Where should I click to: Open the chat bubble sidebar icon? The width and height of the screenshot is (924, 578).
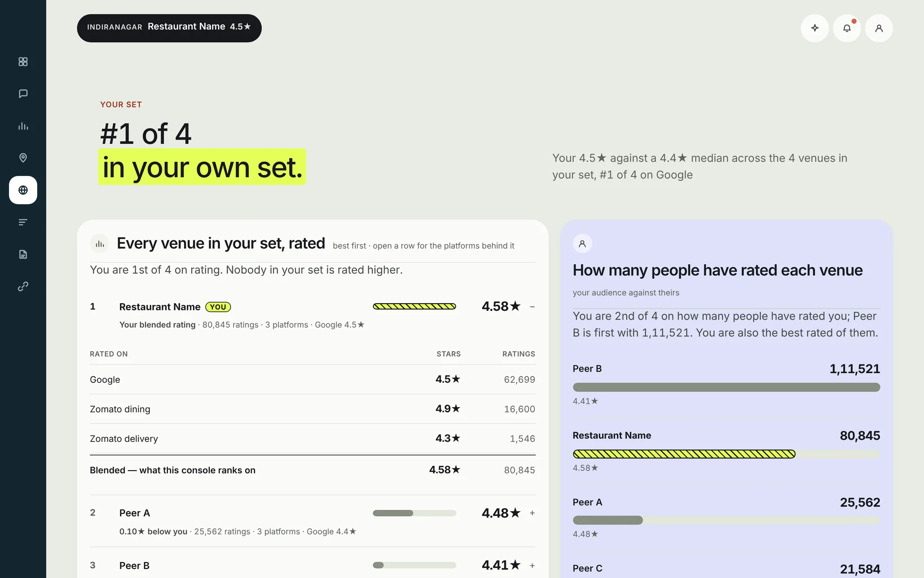23,94
